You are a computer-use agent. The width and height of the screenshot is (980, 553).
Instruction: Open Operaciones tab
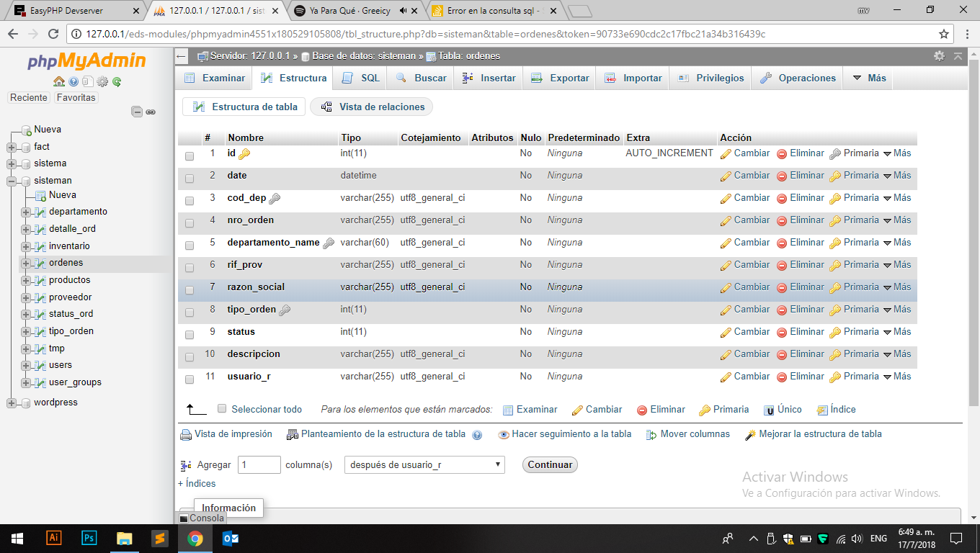tap(798, 78)
